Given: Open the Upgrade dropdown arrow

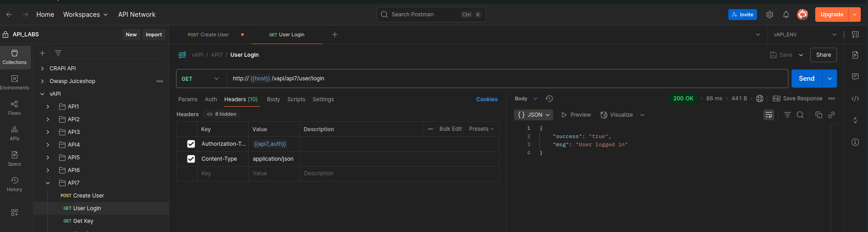Looking at the screenshot, I should click(855, 15).
